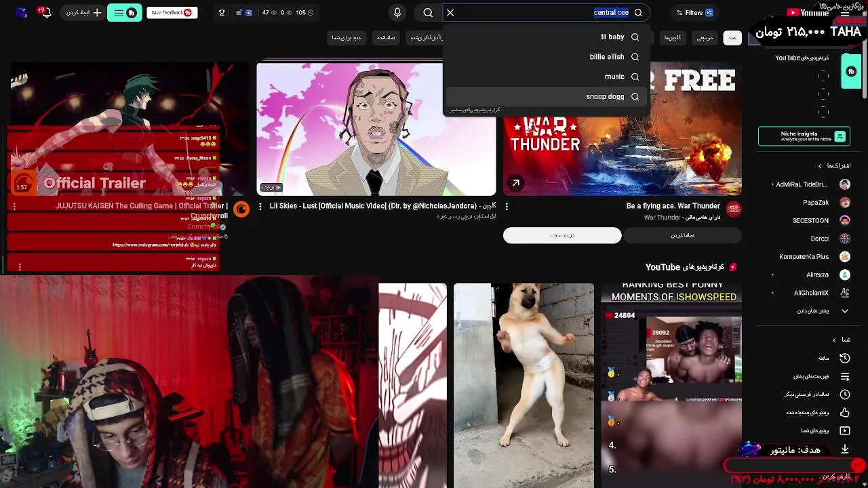This screenshot has width=868, height=488.
Task: Click the Give feedback button
Action: 172,12
